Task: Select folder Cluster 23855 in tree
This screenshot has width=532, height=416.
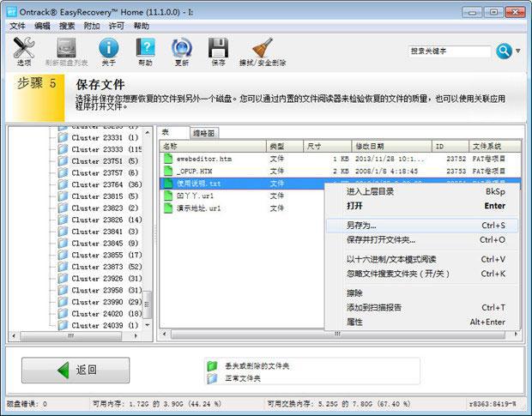Action: pos(100,255)
